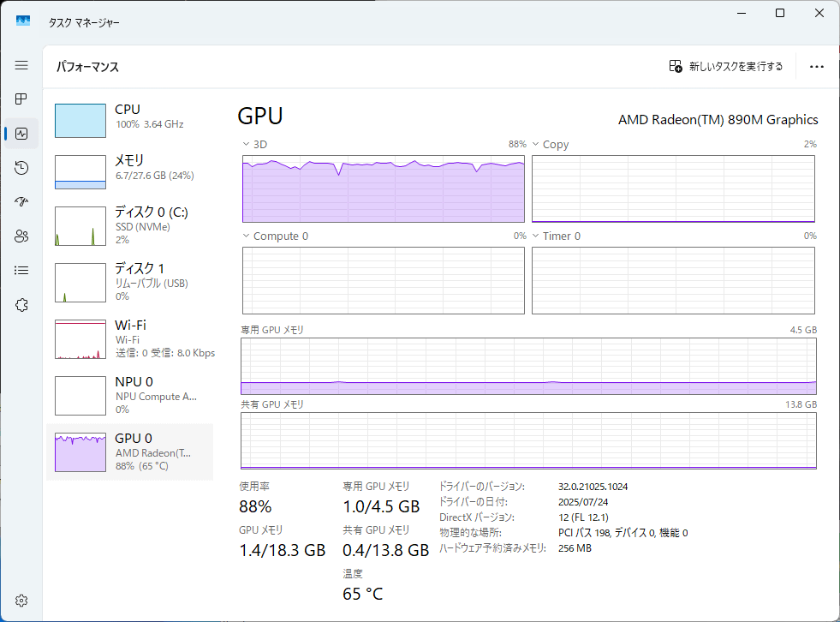Click the パフォーマンス page heading
This screenshot has width=840, height=622.
pos(88,67)
